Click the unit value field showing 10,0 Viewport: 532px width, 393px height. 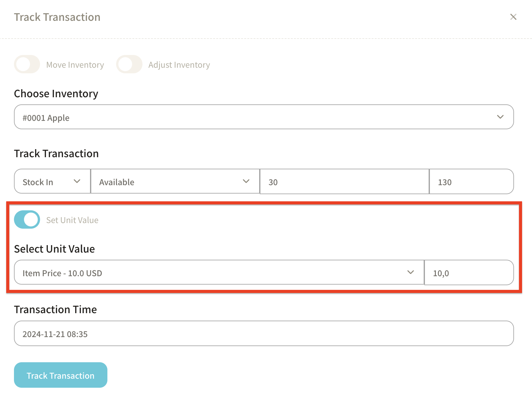point(468,273)
